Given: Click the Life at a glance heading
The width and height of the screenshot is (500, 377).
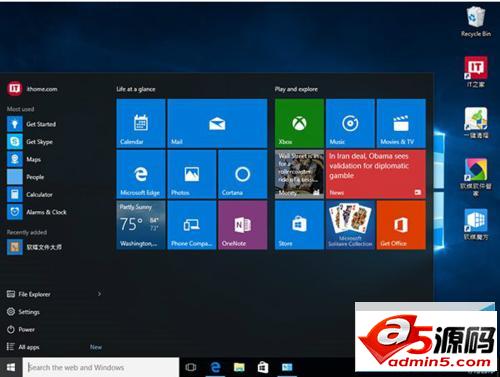Looking at the screenshot, I should pyautogui.click(x=136, y=89).
